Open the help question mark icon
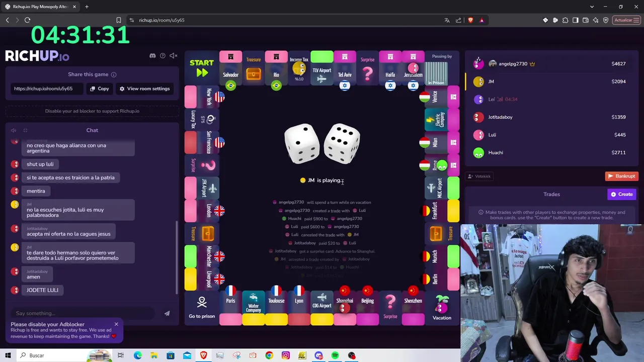The height and width of the screenshot is (362, 644). tap(163, 56)
